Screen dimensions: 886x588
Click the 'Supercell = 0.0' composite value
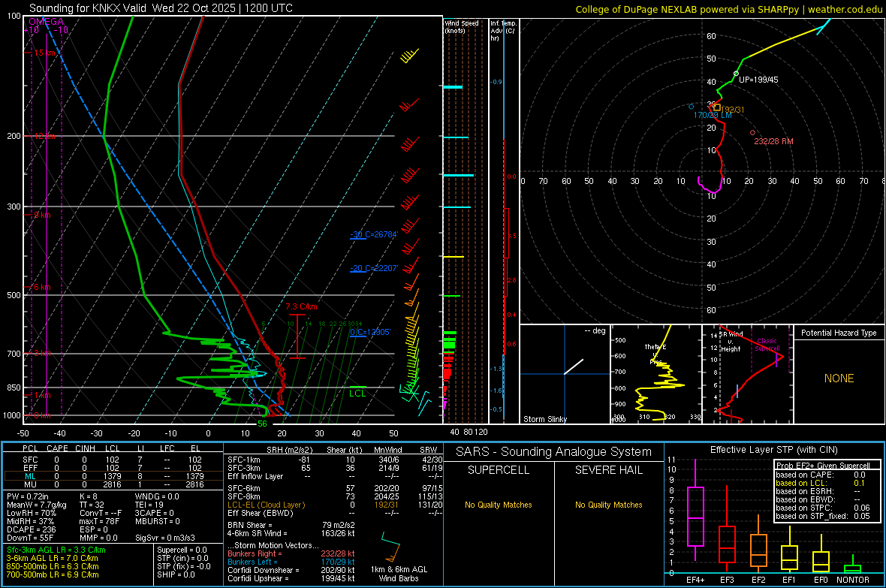click(x=182, y=550)
